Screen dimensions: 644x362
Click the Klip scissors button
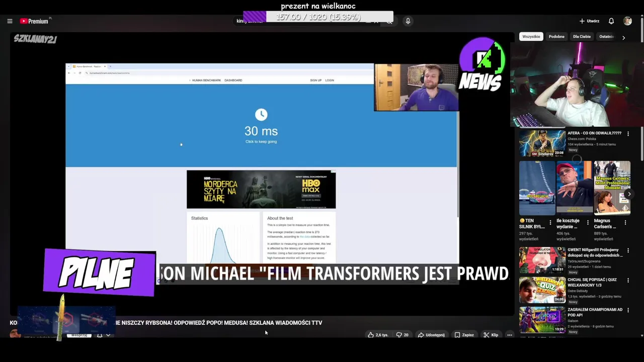pos(491,335)
